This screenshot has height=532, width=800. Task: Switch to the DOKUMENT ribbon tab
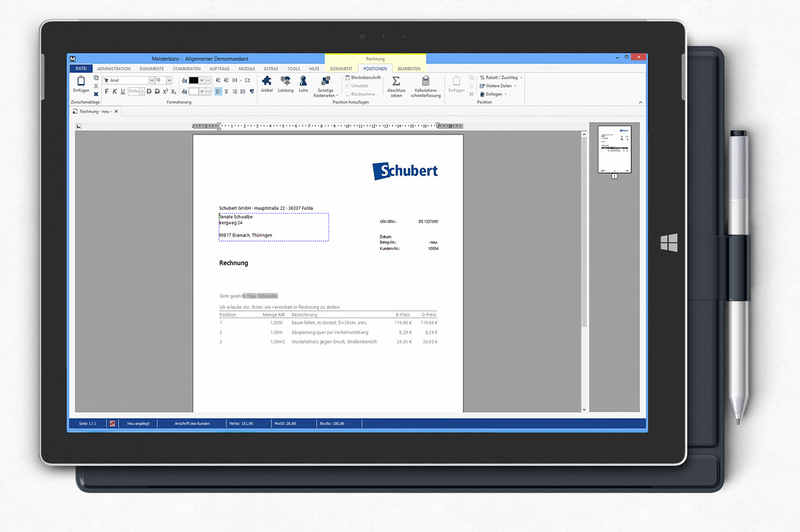coord(341,69)
